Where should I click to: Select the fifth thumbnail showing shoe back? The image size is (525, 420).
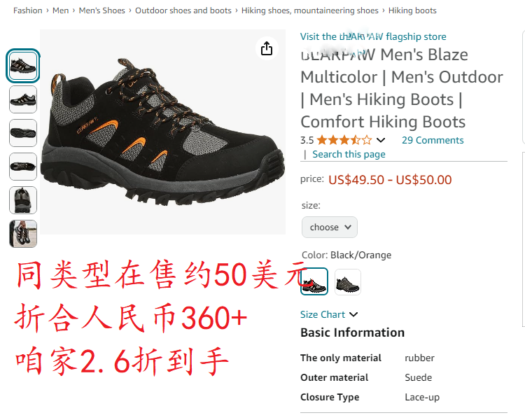pyautogui.click(x=23, y=200)
